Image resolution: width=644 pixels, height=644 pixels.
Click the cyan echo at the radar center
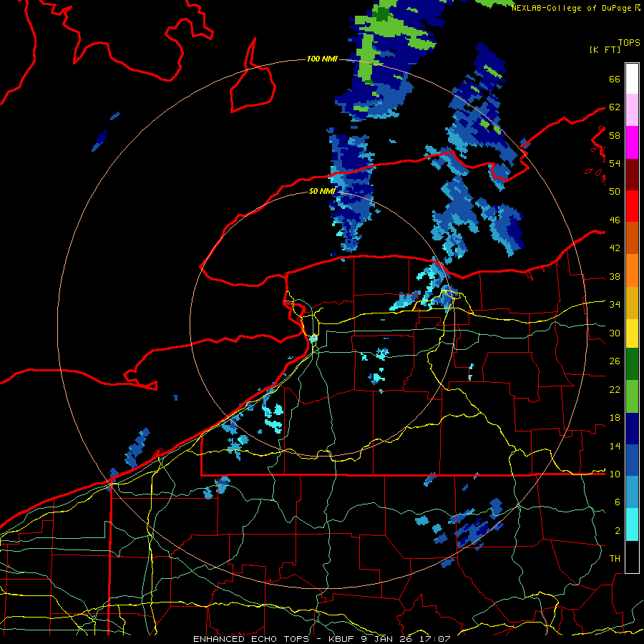coord(313,339)
